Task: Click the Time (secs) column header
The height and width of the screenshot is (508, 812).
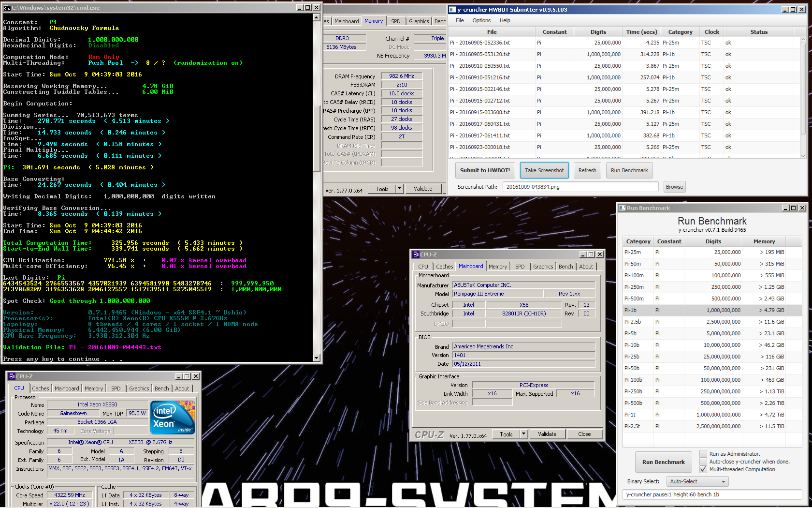Action: coord(641,32)
